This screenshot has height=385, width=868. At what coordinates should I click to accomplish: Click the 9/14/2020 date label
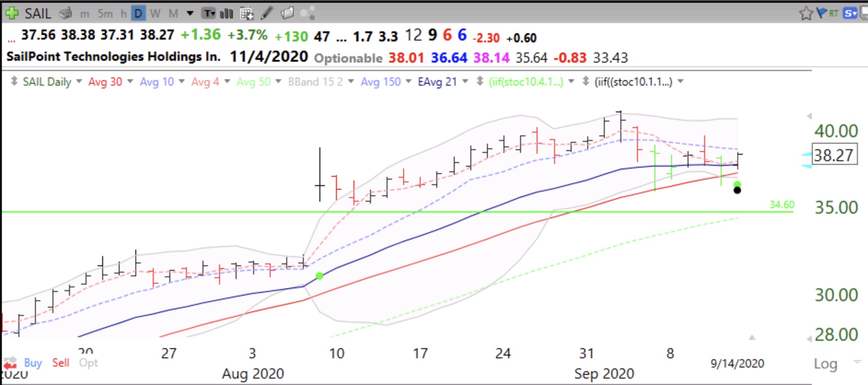pyautogui.click(x=737, y=363)
